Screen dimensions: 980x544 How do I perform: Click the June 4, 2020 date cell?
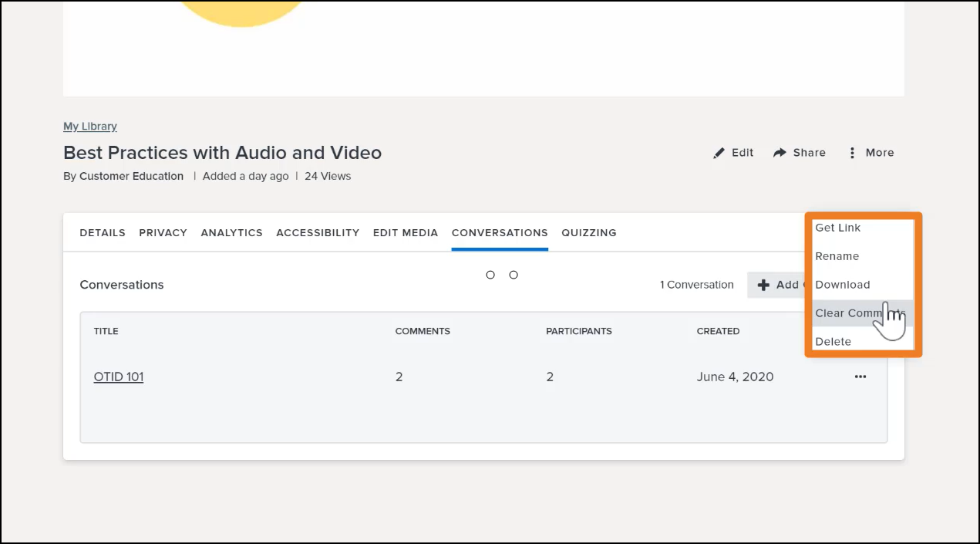[736, 377]
